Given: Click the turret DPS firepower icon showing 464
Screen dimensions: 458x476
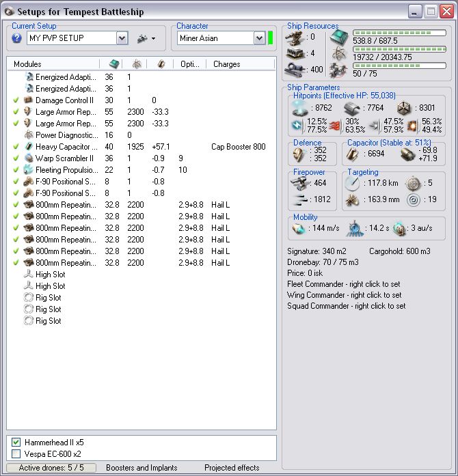Looking at the screenshot, I should click(x=299, y=184).
